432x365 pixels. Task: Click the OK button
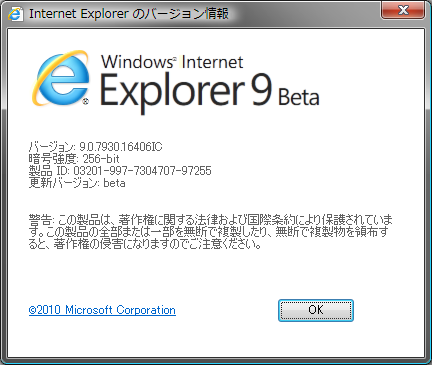316,310
